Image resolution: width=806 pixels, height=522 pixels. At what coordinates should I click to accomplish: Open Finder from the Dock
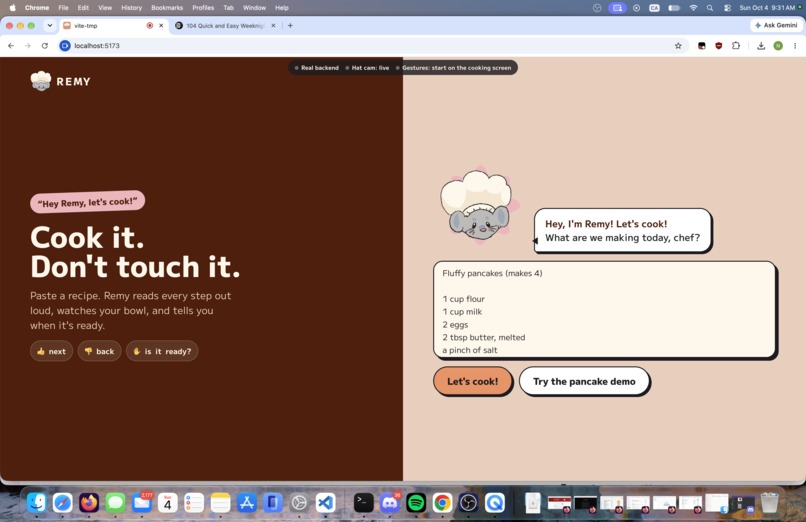pyautogui.click(x=36, y=502)
